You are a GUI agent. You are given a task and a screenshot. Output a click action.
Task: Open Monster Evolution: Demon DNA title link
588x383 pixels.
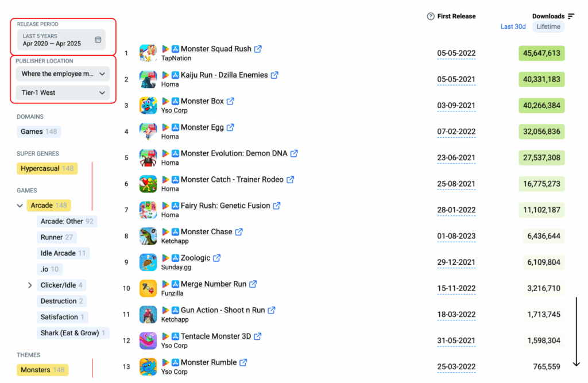[x=234, y=153]
